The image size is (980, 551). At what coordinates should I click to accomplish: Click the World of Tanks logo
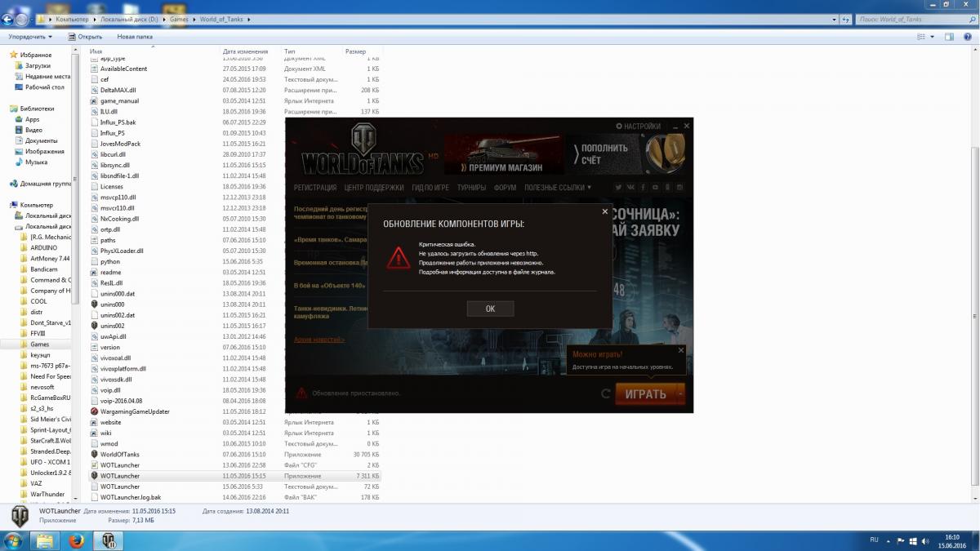[x=363, y=150]
